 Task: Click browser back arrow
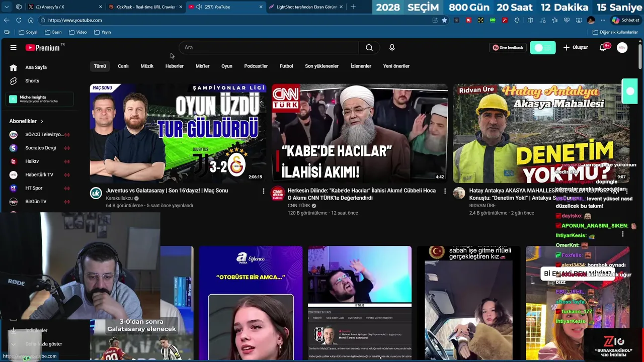7,20
